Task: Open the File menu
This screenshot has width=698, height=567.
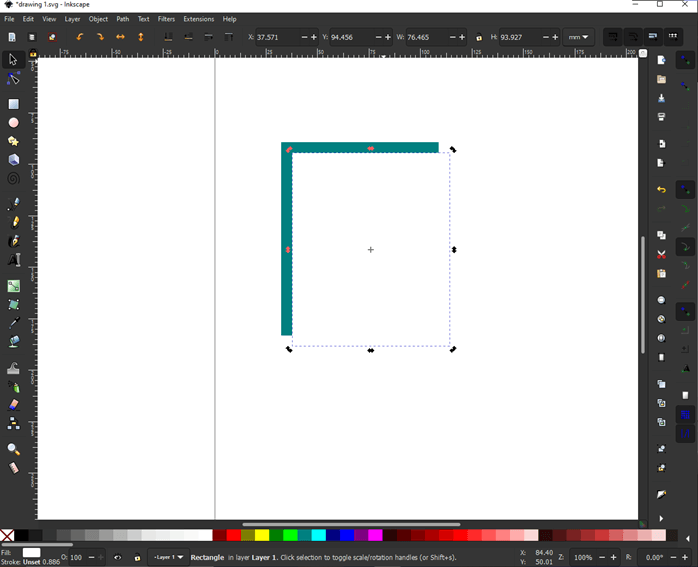Action: click(9, 19)
